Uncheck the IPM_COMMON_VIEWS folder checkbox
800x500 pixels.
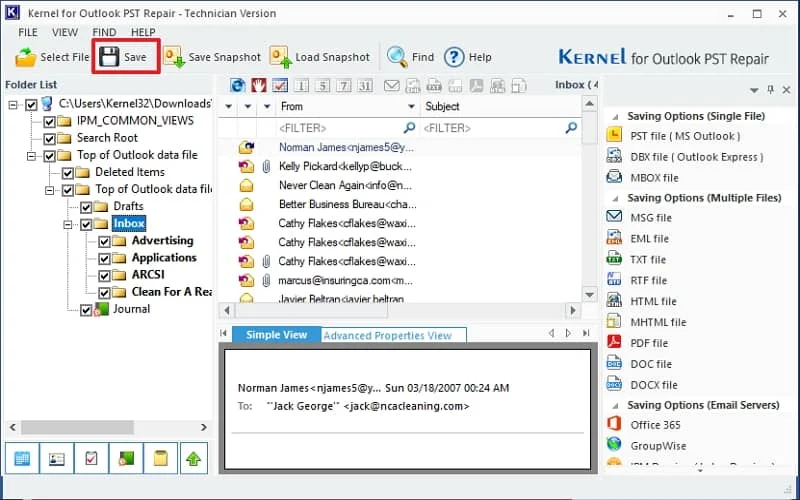coord(49,121)
